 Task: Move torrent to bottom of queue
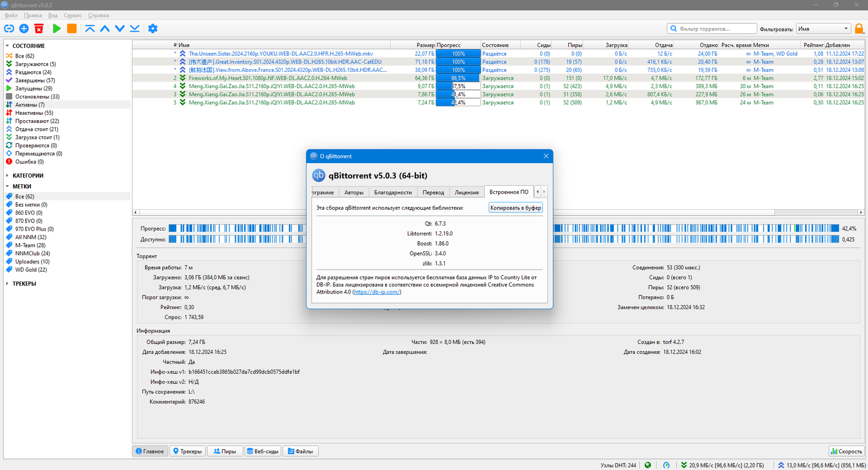pyautogui.click(x=135, y=29)
